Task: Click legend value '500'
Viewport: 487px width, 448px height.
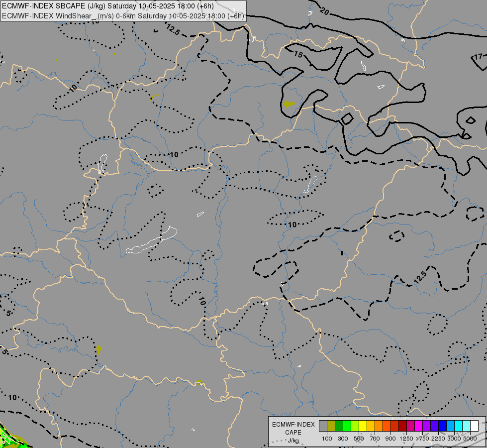Action: pos(359,439)
